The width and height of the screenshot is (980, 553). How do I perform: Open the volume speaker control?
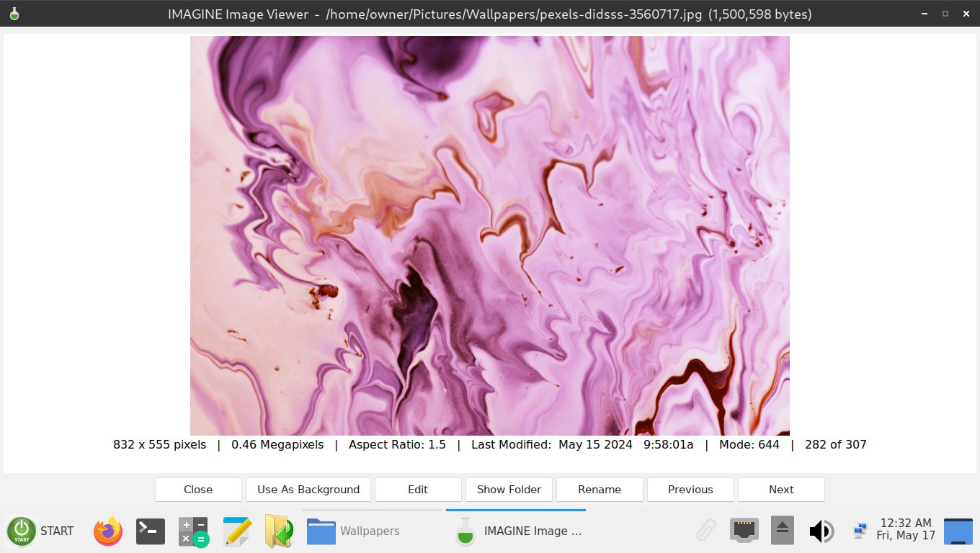821,531
